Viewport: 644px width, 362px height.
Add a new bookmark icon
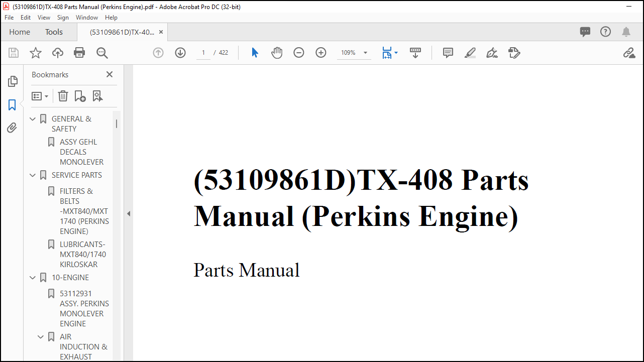(80, 96)
